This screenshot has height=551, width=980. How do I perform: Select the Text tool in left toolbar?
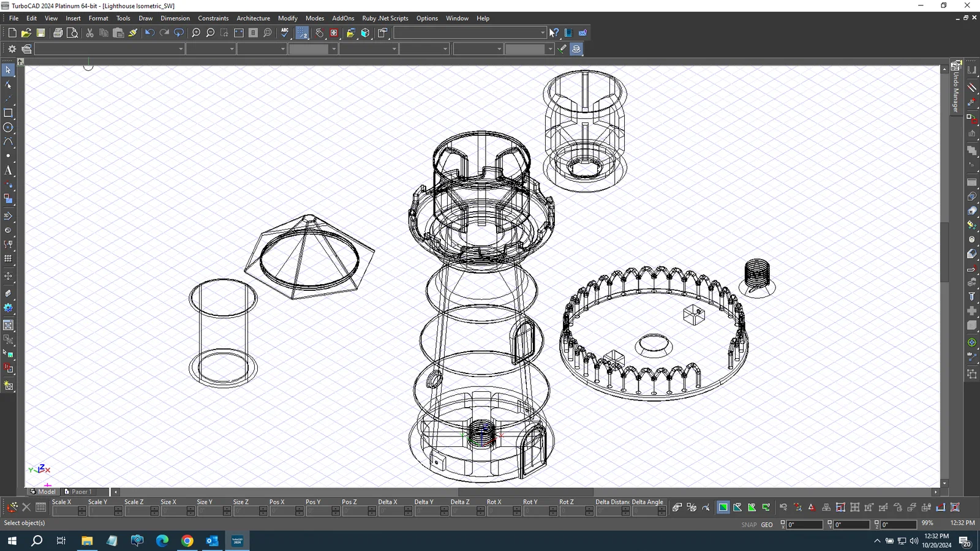[8, 171]
